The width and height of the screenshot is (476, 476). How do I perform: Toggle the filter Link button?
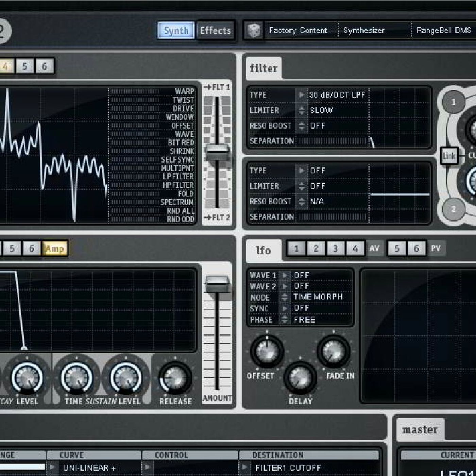coord(449,156)
